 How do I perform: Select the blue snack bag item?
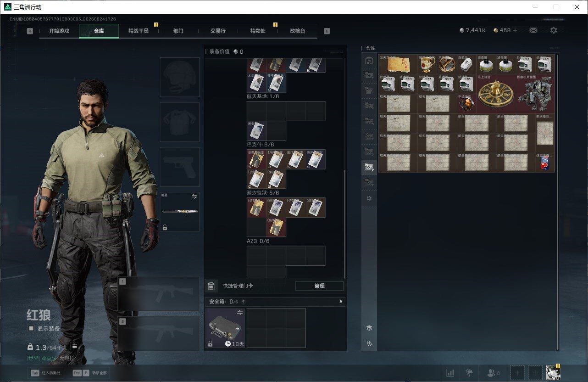click(544, 163)
